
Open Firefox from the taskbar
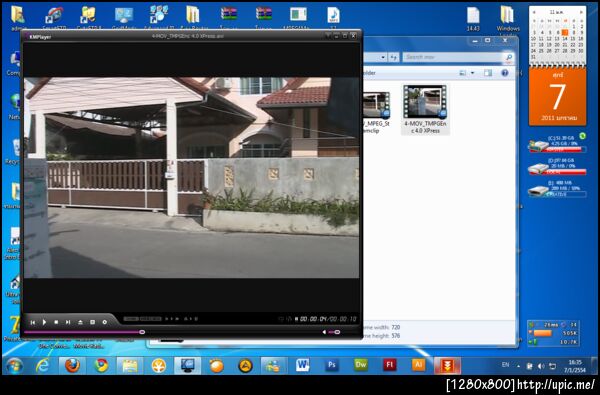(72, 366)
